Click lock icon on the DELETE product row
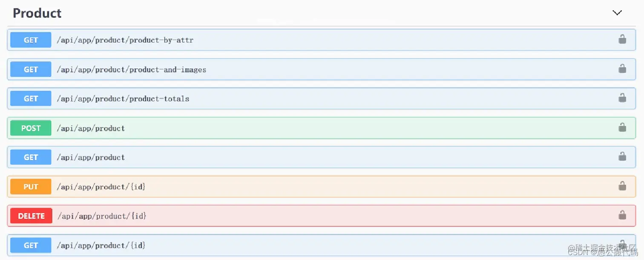Screen dimensions: 644x260 coord(622,215)
